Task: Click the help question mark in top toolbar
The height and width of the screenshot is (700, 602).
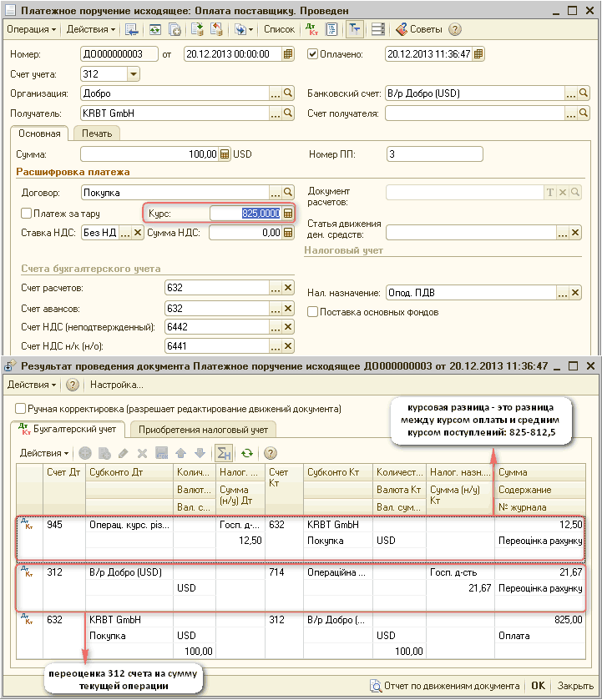Action: pyautogui.click(x=455, y=29)
